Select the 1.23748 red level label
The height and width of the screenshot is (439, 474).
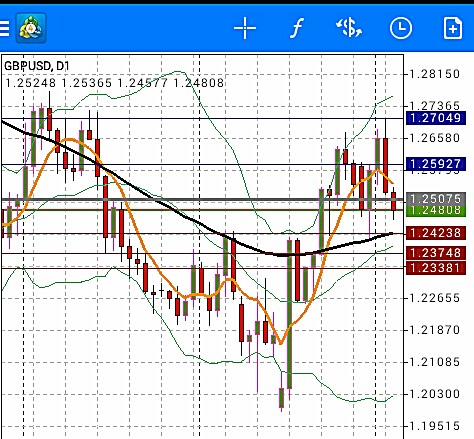436,253
